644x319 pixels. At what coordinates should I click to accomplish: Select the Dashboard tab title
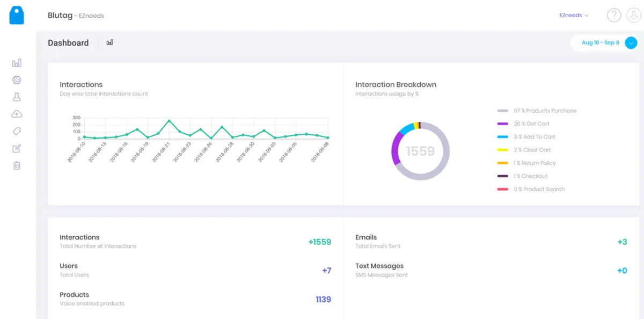pos(68,43)
